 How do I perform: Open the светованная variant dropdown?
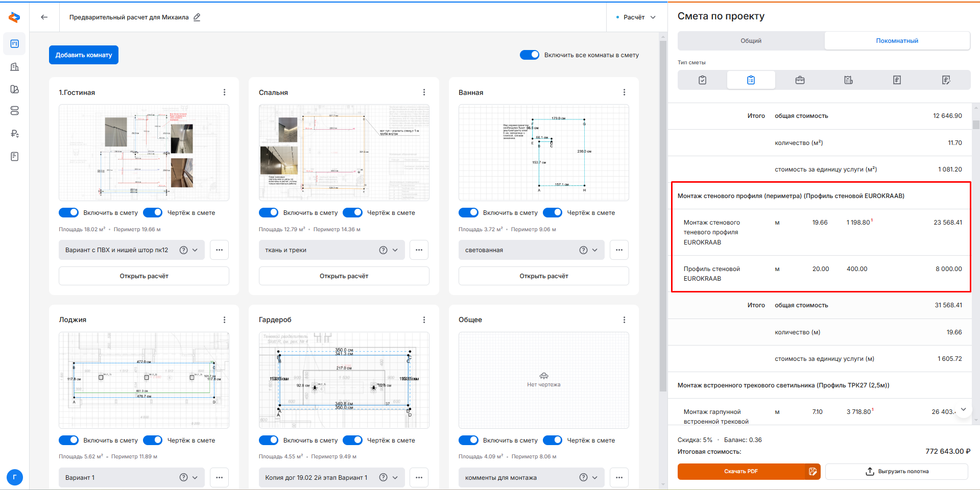click(x=595, y=250)
